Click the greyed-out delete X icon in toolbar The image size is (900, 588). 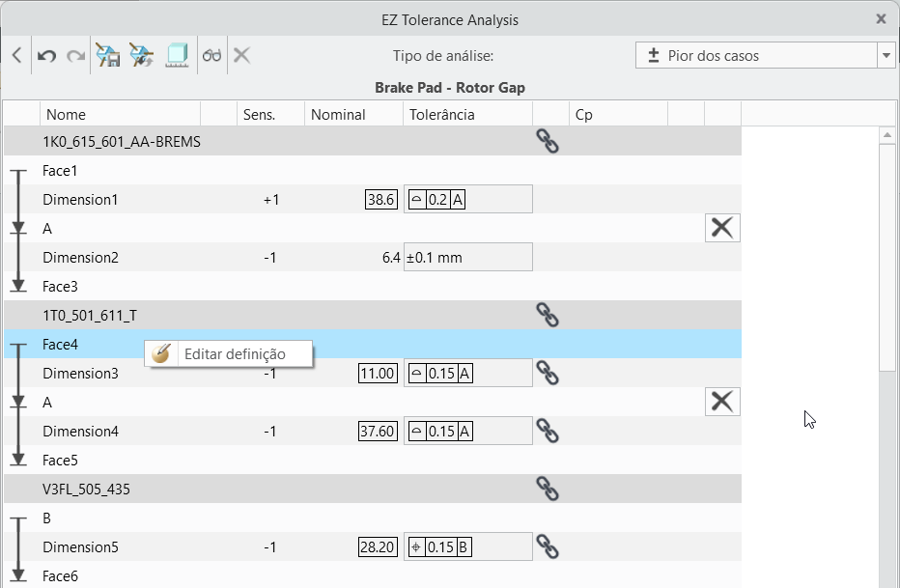(x=241, y=56)
